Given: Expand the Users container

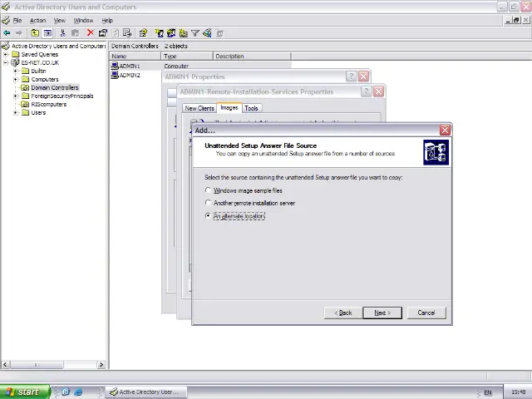Looking at the screenshot, I should pyautogui.click(x=15, y=113).
